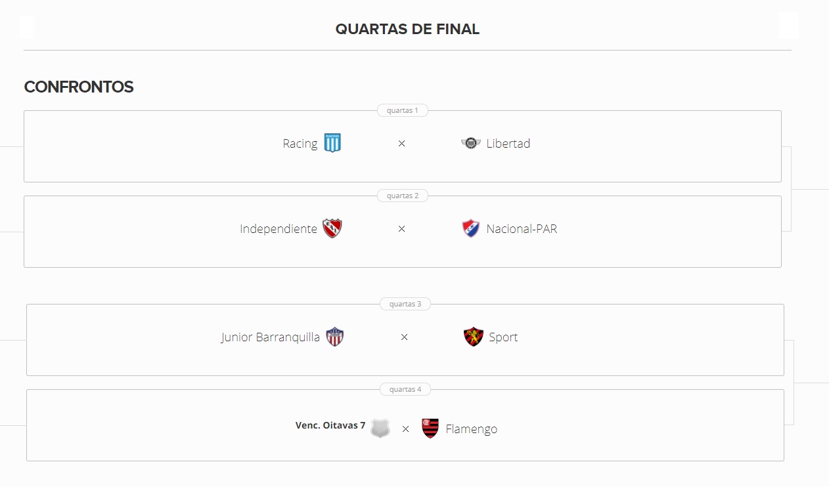Image resolution: width=829 pixels, height=504 pixels.
Task: Open the Racing team name link
Action: click(300, 144)
